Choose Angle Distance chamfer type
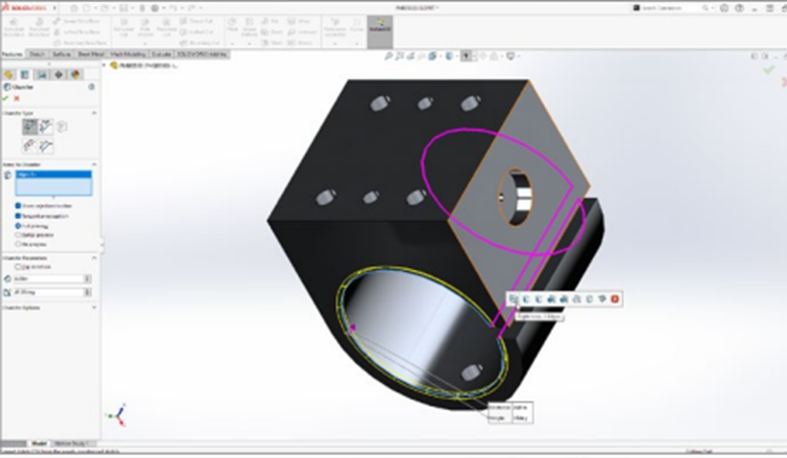Viewport: 787px width, 458px height. click(x=30, y=127)
